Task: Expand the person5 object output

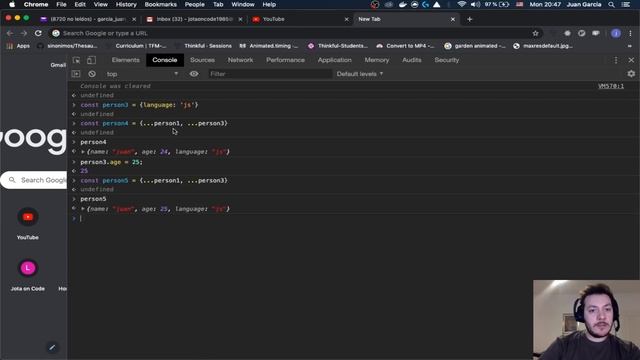Action: click(83, 209)
